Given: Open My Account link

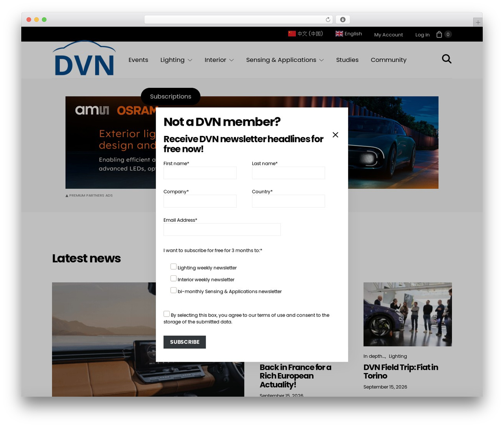Looking at the screenshot, I should 389,35.
